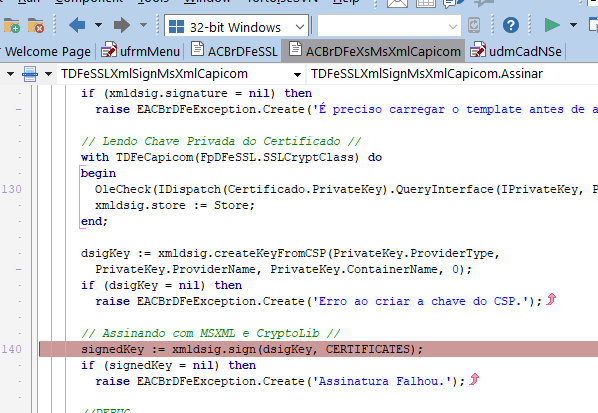Collapse the fold marker beside first raise line
Viewport: 598px width, 413px height.
pyautogui.click(x=18, y=110)
